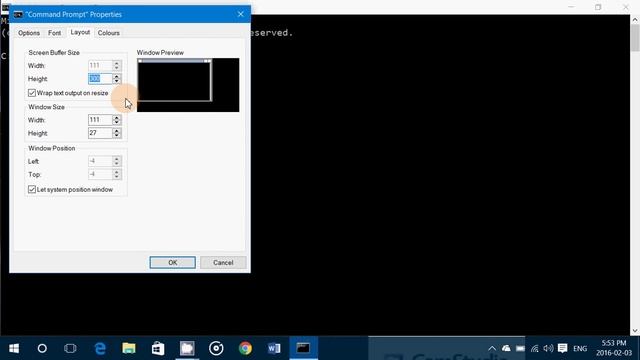Open battery status tray icon
This screenshot has width=640, height=360.
click(x=520, y=349)
